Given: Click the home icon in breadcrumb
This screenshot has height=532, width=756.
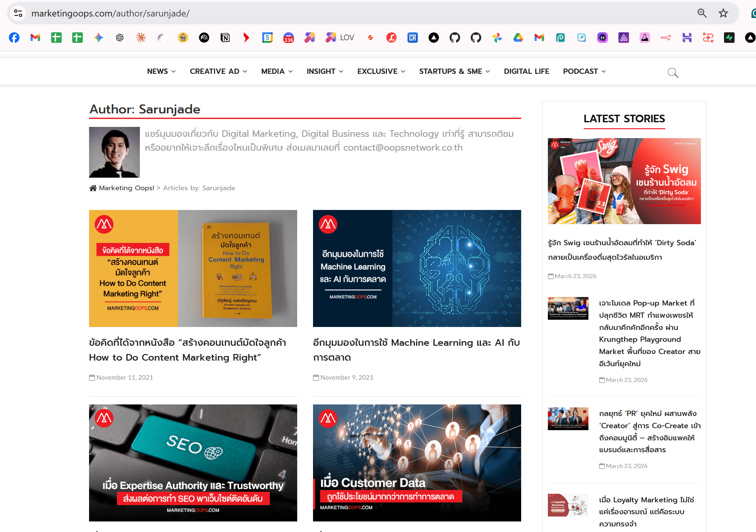Looking at the screenshot, I should 93,188.
